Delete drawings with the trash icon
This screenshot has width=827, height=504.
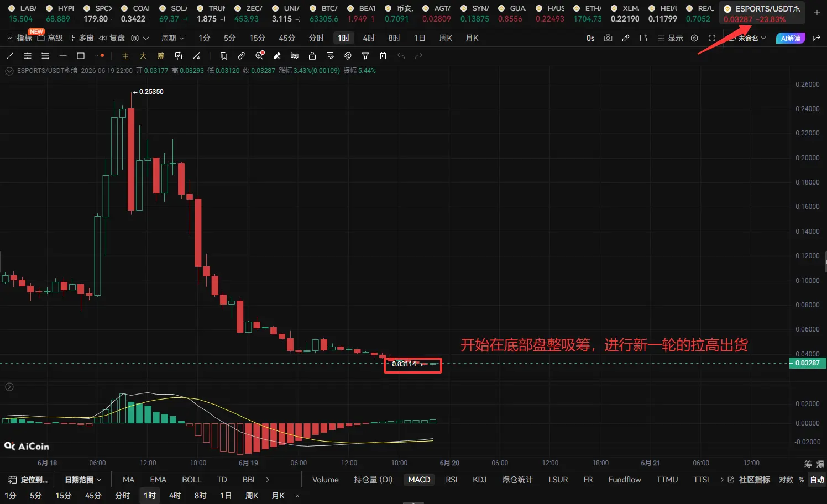383,56
